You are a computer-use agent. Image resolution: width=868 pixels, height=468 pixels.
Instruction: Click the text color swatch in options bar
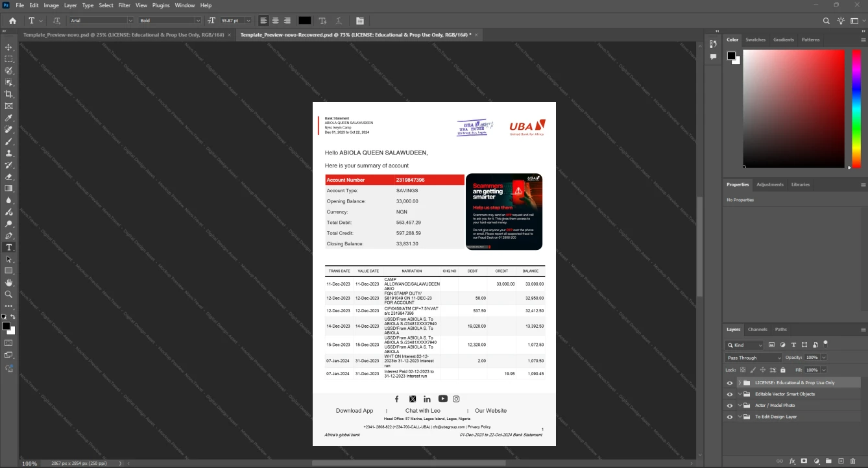pyautogui.click(x=305, y=21)
